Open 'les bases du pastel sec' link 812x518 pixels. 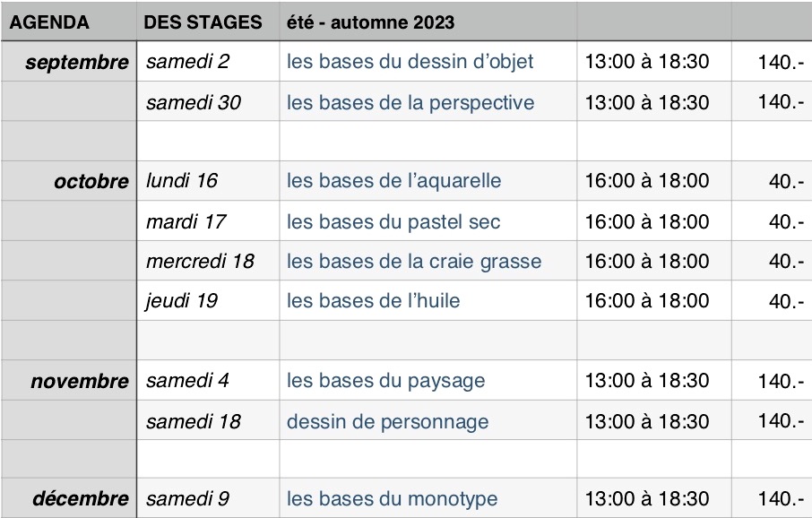pos(393,221)
